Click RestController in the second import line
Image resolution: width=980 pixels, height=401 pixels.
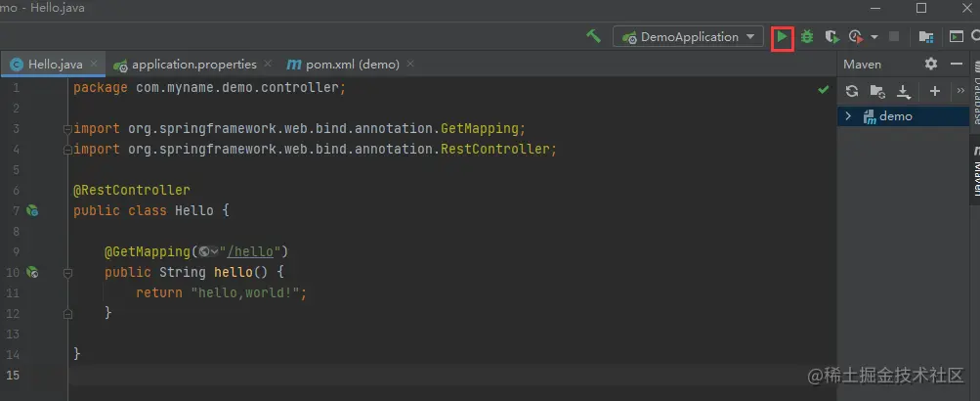[495, 150]
